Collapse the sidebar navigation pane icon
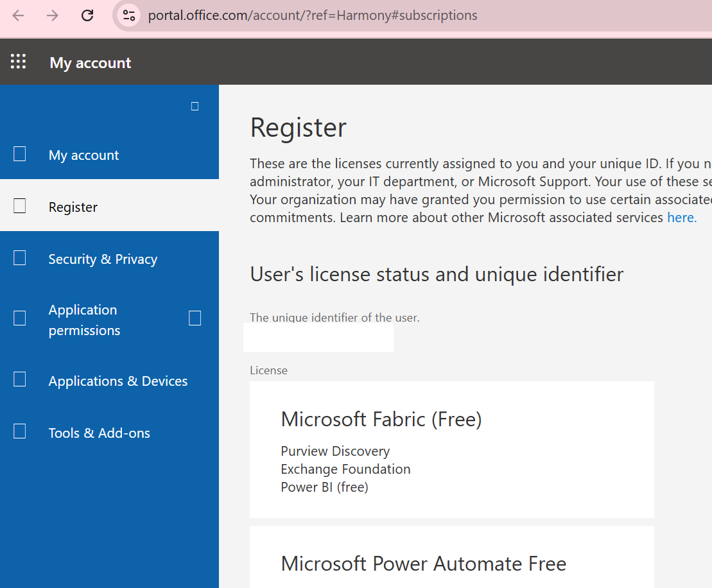Screen dimensions: 712x588 click(195, 107)
